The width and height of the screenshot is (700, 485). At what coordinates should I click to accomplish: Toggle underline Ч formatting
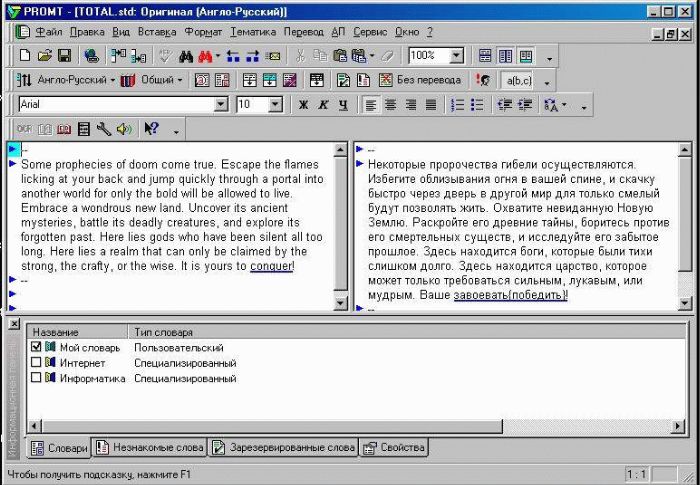pos(343,105)
